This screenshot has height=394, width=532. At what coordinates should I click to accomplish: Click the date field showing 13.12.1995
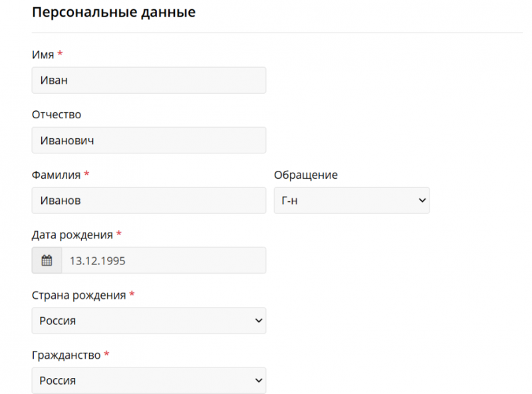pyautogui.click(x=163, y=260)
